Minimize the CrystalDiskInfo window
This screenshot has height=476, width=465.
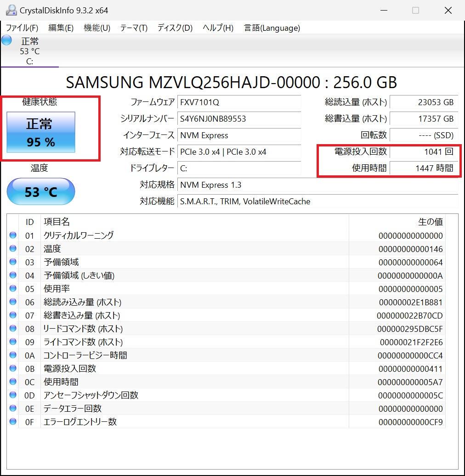tap(384, 10)
